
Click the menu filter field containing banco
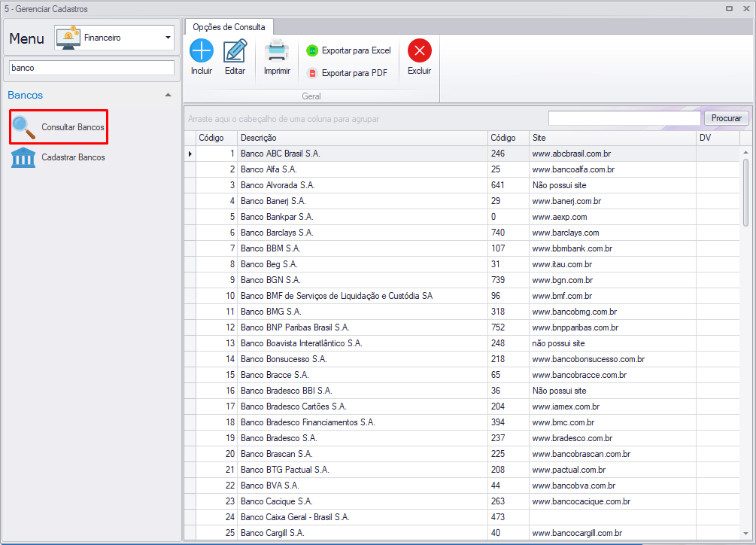(x=92, y=68)
